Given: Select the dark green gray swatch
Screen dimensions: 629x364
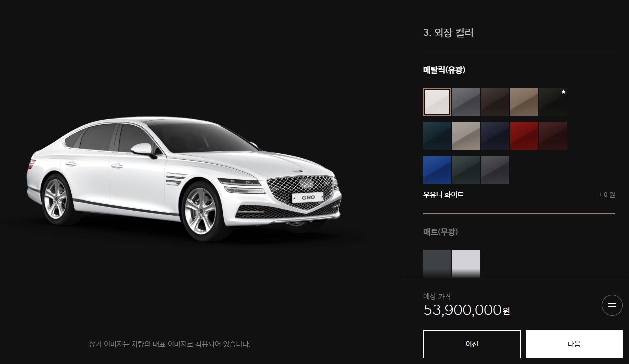Looking at the screenshot, I should click(466, 170).
